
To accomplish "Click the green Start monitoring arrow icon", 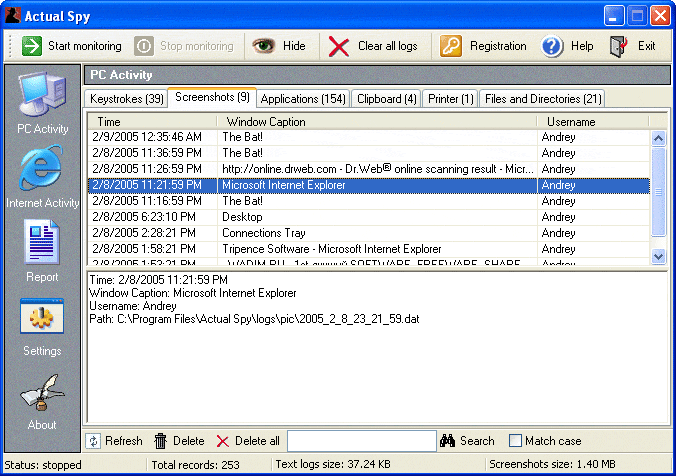I will [32, 46].
